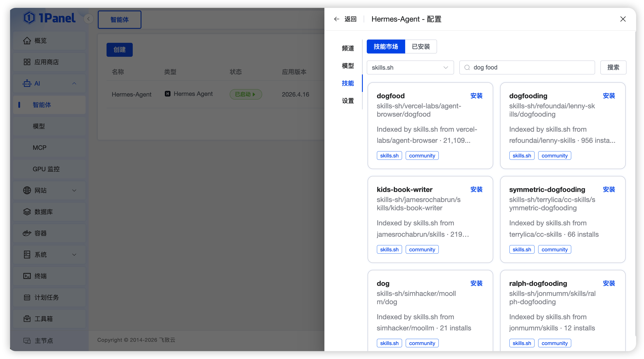The image size is (644, 359).
Task: Select the 已安装 tab
Action: click(421, 47)
